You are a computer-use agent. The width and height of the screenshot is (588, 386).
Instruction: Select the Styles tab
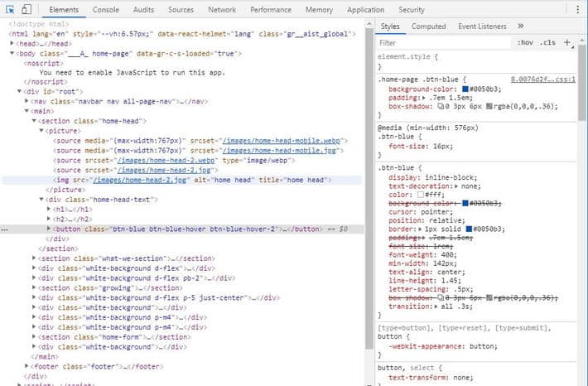(390, 27)
